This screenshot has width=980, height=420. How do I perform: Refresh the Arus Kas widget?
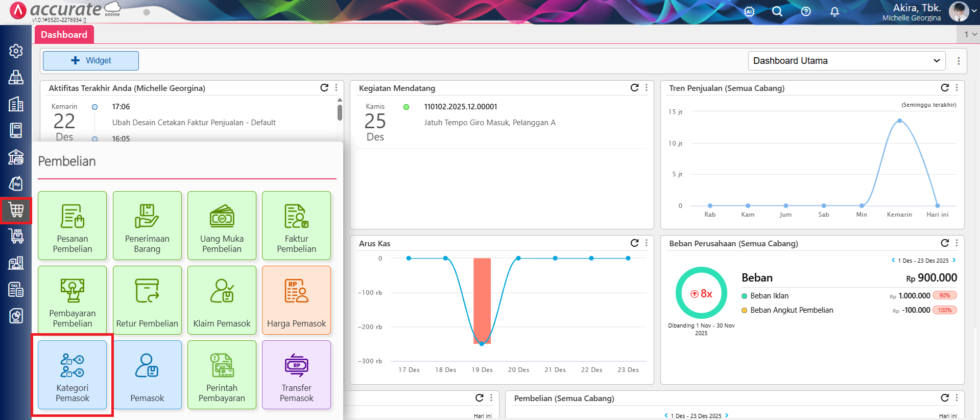tap(634, 243)
